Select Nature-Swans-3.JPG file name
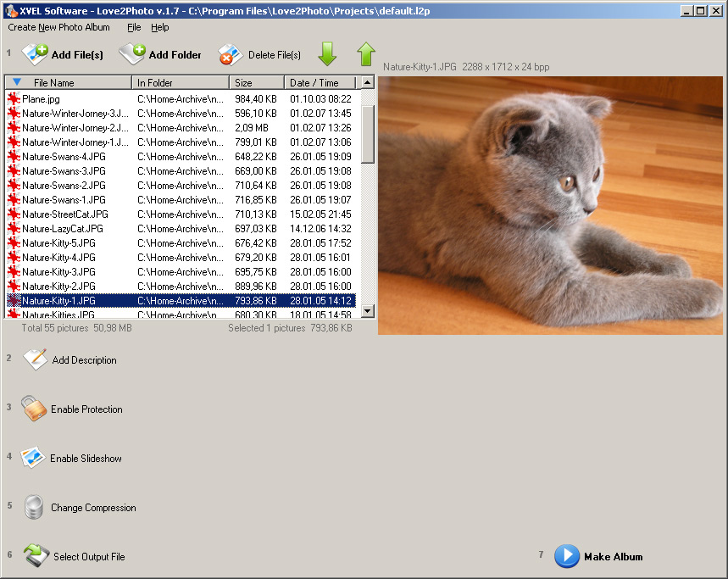The image size is (728, 579). pos(64,171)
